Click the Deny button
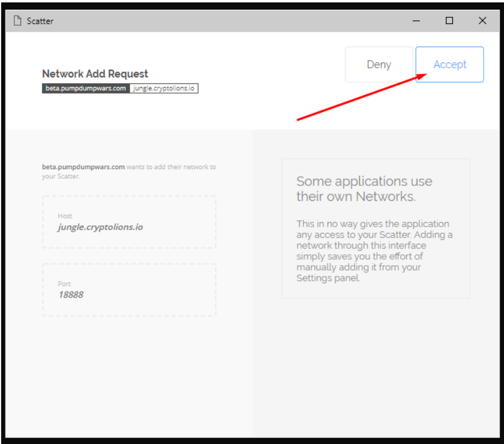 click(x=379, y=65)
